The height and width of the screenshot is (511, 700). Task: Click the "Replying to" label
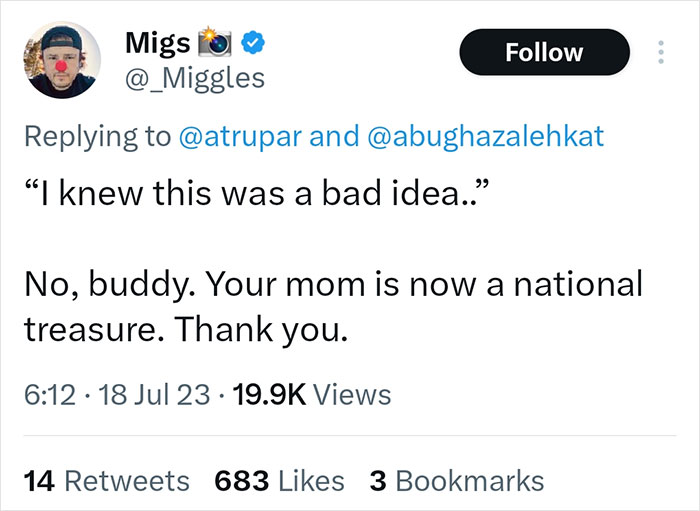98,136
